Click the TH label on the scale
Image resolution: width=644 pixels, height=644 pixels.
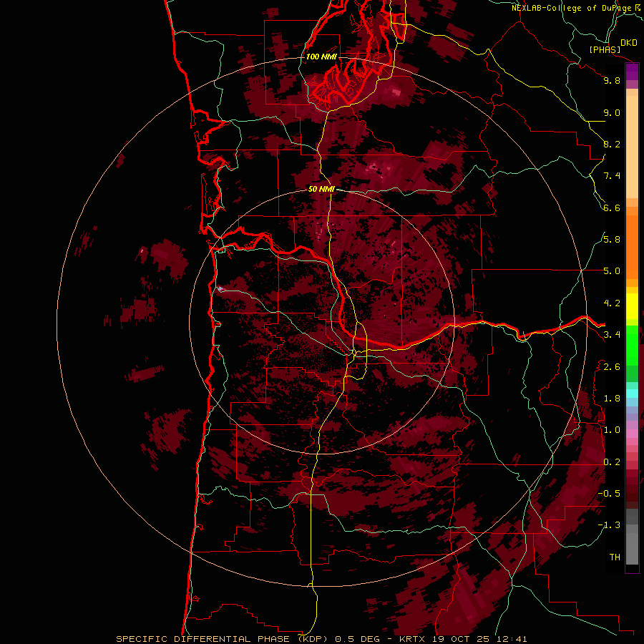615,557
